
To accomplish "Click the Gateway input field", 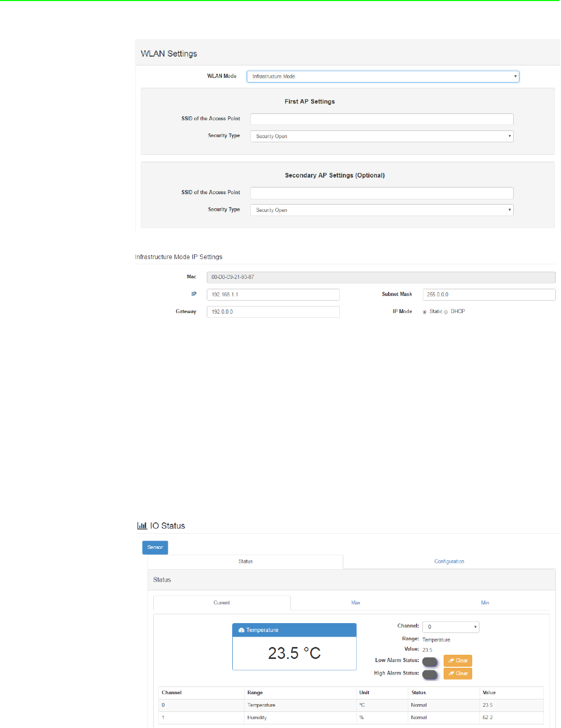I will pyautogui.click(x=273, y=312).
